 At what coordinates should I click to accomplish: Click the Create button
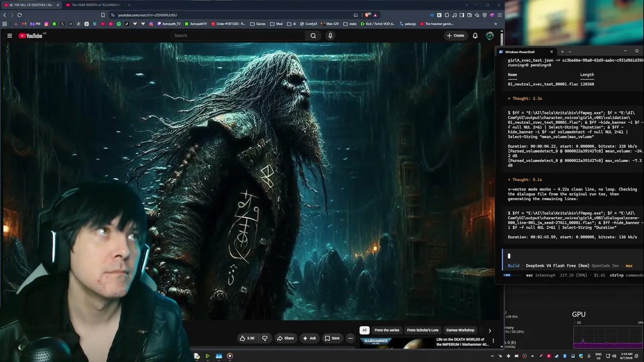(456, 36)
